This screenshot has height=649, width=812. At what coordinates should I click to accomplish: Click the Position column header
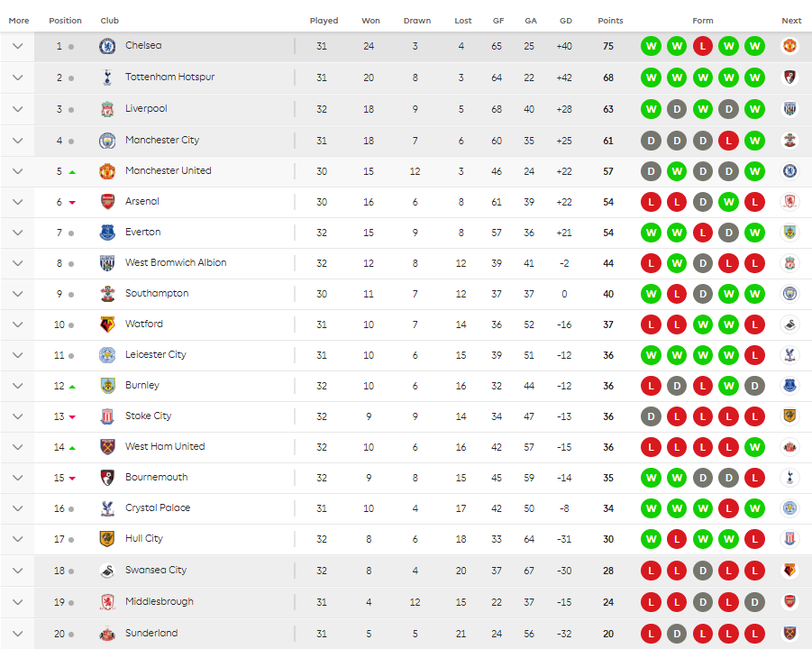click(x=65, y=21)
